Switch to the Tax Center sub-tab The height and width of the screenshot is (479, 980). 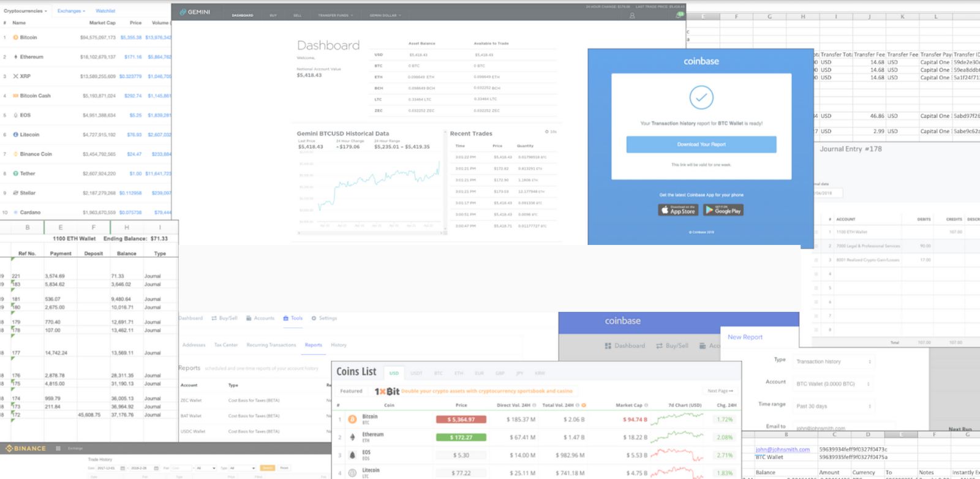[x=226, y=345]
